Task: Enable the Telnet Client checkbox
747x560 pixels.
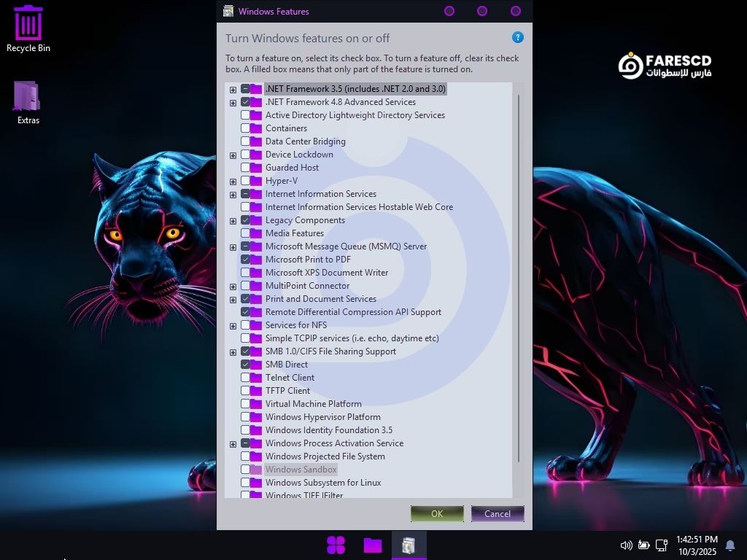Action: pyautogui.click(x=245, y=378)
